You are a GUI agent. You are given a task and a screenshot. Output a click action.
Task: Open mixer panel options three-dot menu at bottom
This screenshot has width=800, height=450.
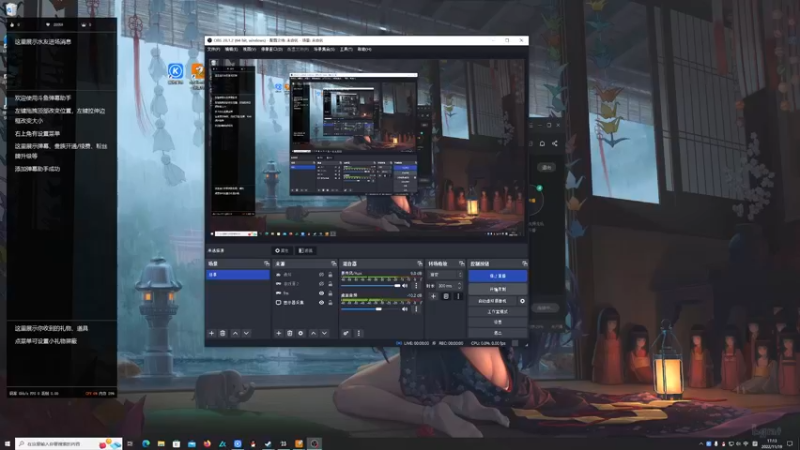[x=359, y=333]
